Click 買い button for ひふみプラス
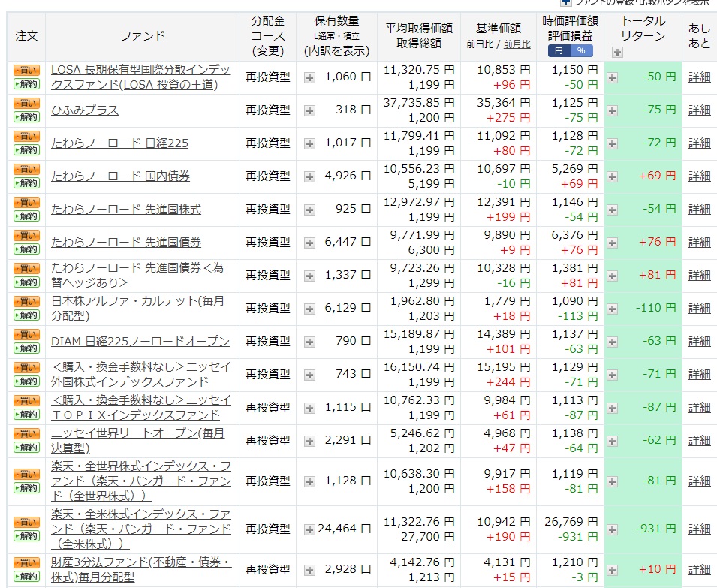 [26, 104]
